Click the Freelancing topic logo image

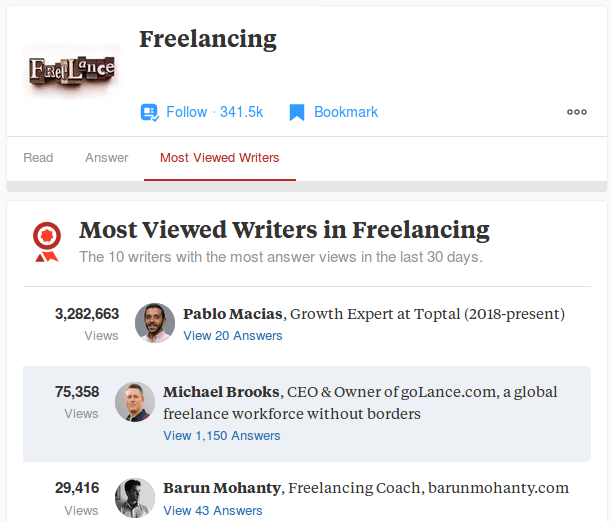click(x=72, y=70)
